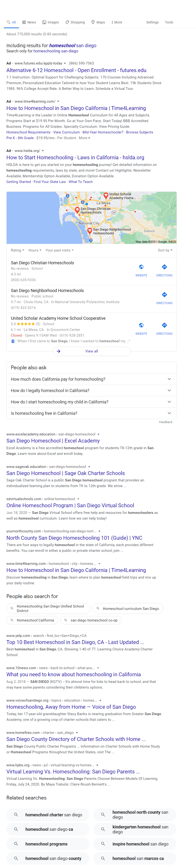
Task: Click the La Mesa area on the map
Action: (x=103, y=203)
